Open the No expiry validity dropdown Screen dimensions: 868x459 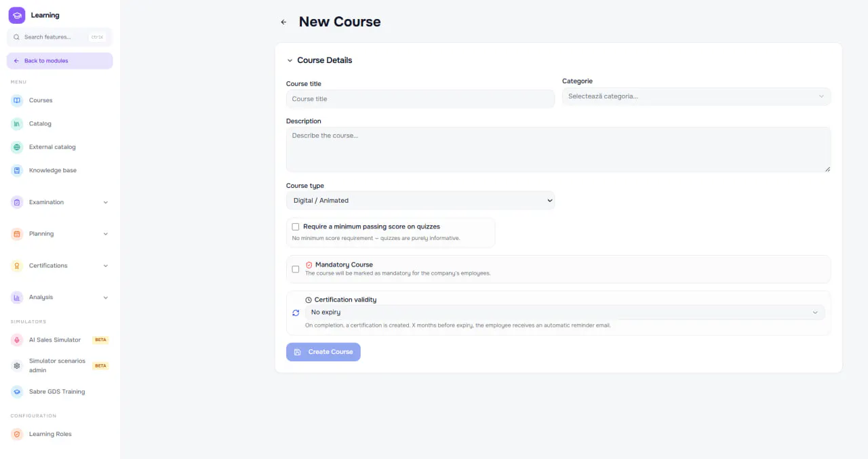coord(565,313)
